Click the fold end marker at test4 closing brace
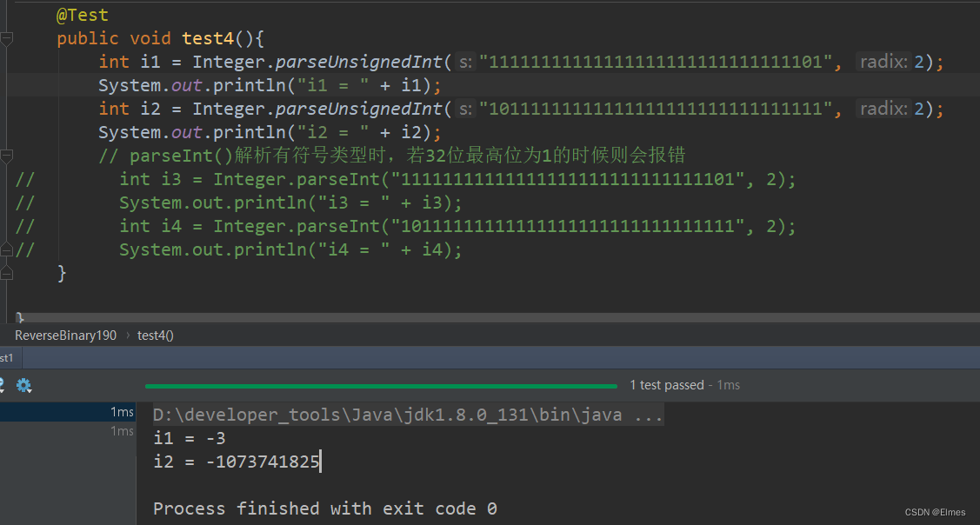 [x=6, y=273]
